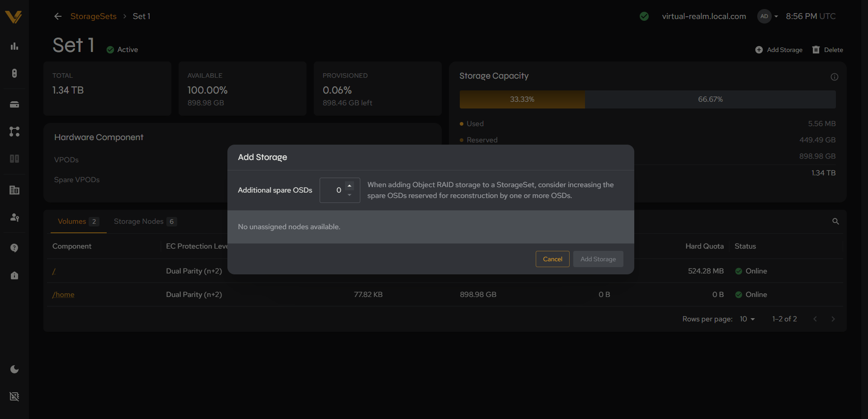Click the virtual-realm.local.com hostname
This screenshot has height=419, width=868.
[704, 16]
